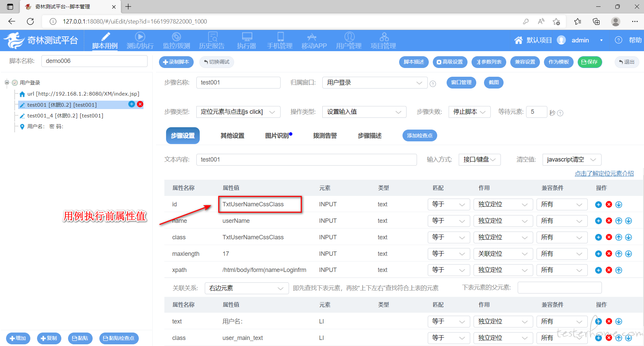Click the 下表元素的父元素 input field
The height and width of the screenshot is (346, 644).
point(559,288)
